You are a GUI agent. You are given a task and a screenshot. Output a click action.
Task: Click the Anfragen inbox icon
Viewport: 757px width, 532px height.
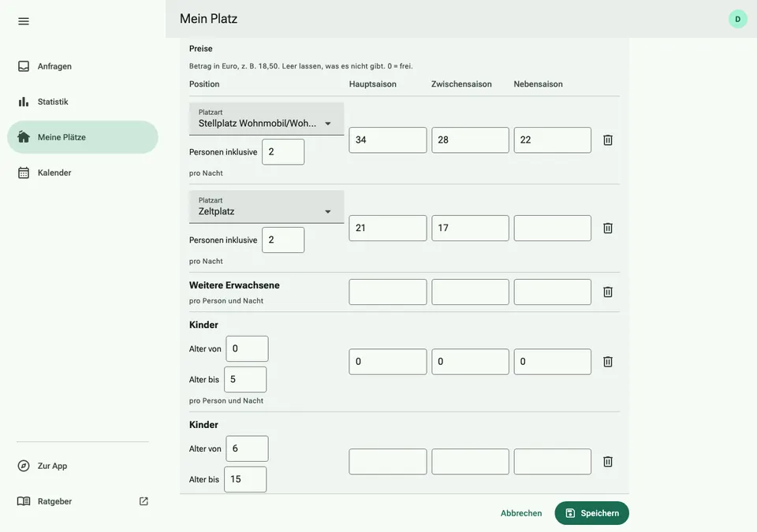tap(23, 66)
